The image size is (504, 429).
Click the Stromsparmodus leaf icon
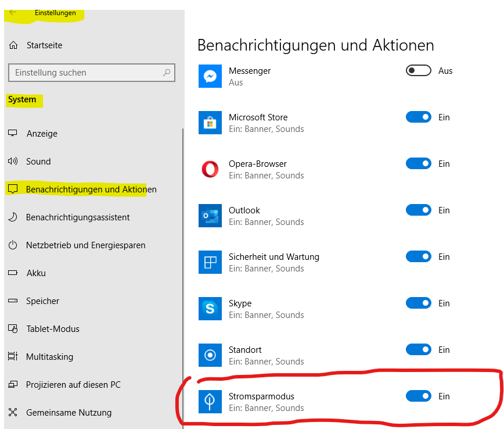pos(210,402)
